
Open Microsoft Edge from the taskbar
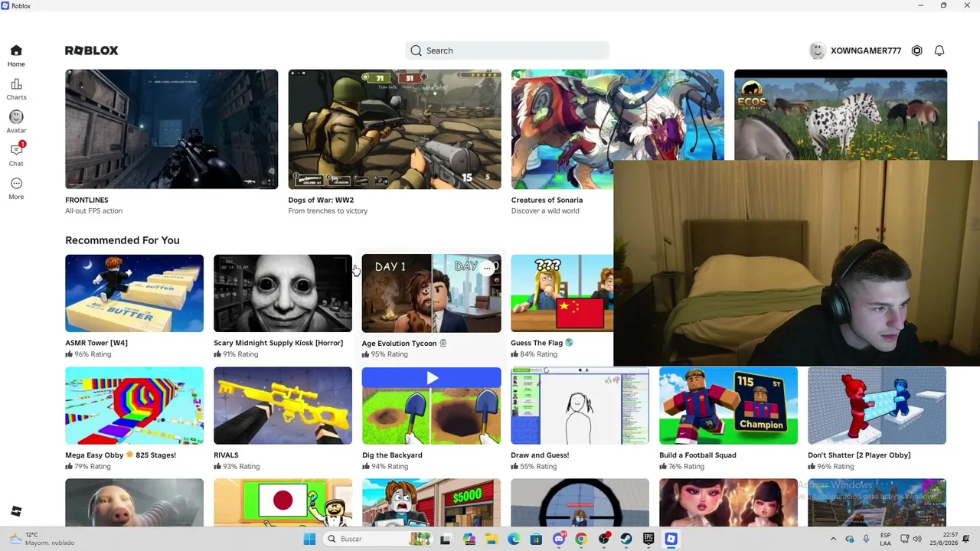tap(514, 539)
